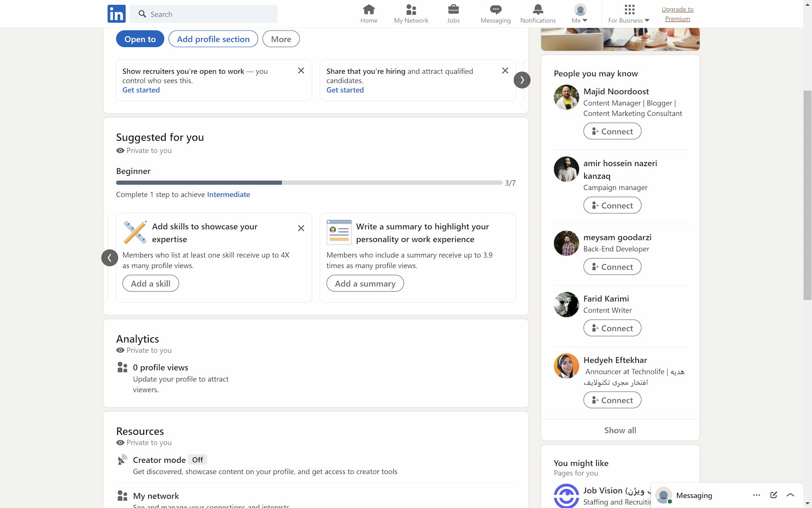Click the profile completion progress bar
The height and width of the screenshot is (508, 812).
309,183
